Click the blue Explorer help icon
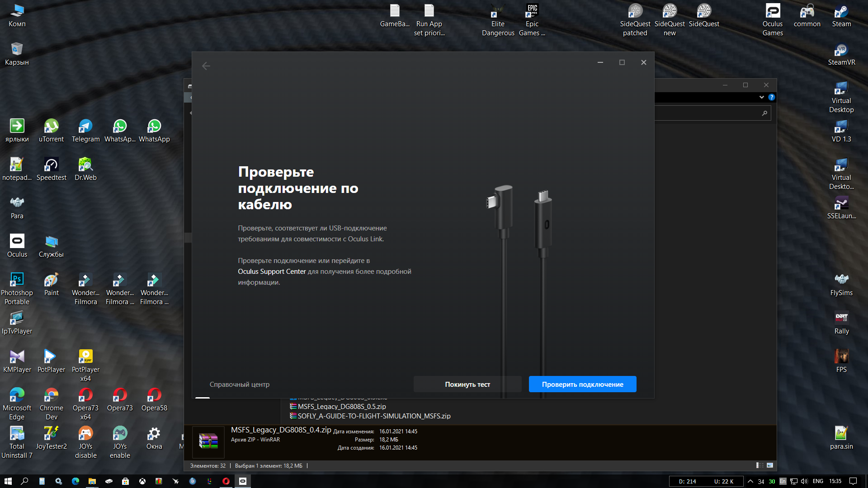This screenshot has height=488, width=868. point(772,97)
